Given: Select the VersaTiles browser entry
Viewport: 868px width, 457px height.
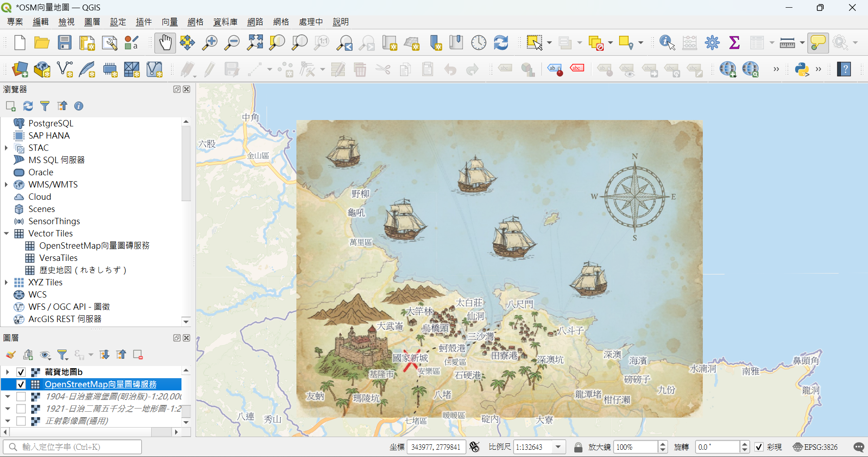Looking at the screenshot, I should 58,258.
